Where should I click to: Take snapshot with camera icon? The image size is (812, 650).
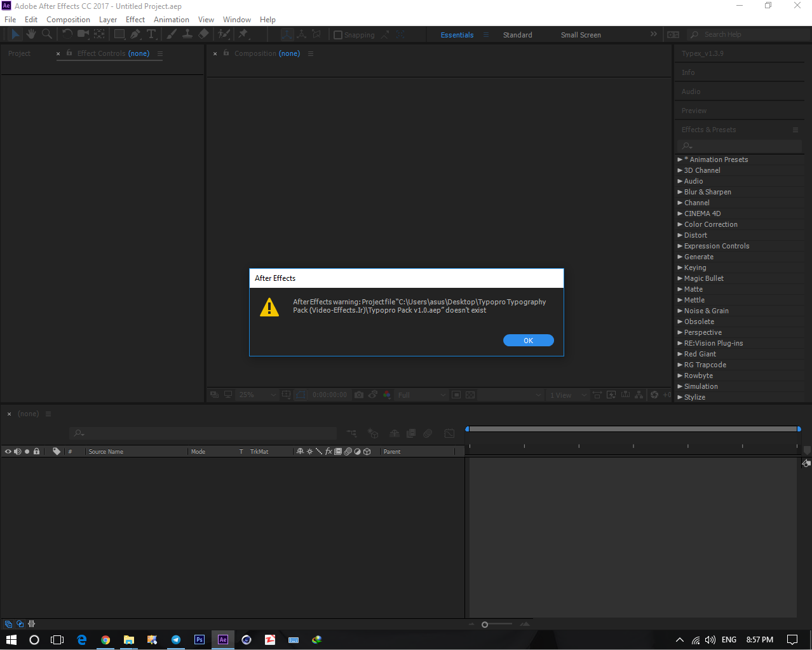pyautogui.click(x=359, y=395)
